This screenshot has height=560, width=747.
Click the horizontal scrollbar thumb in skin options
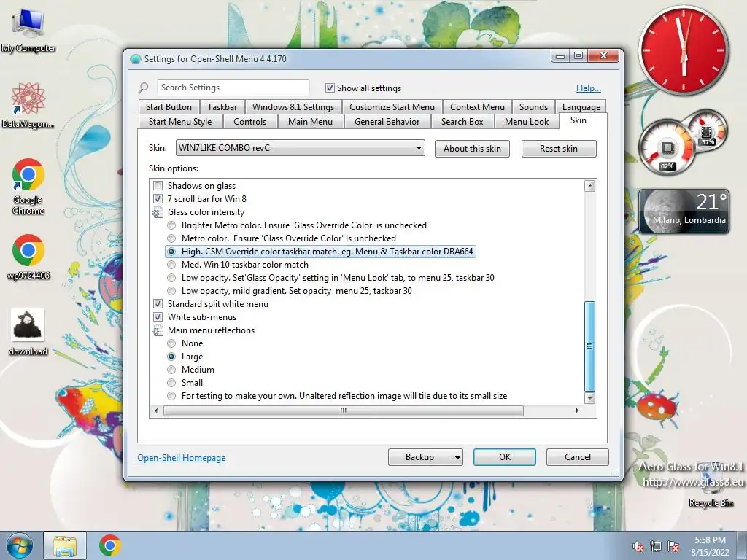[x=343, y=411]
